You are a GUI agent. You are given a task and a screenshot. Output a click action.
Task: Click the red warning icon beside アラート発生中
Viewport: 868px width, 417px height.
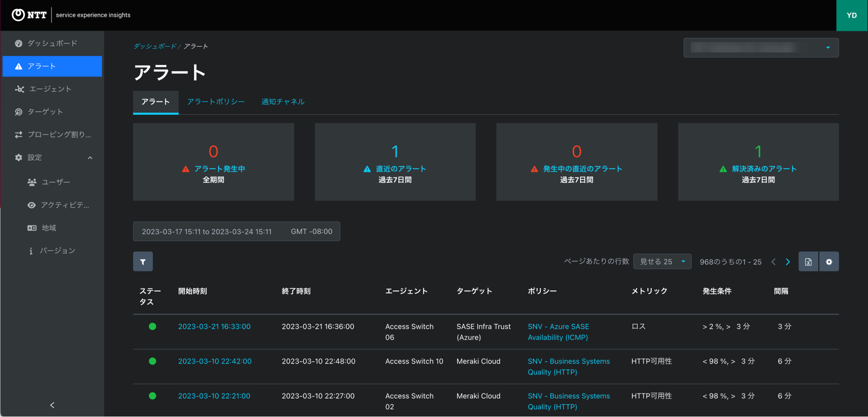click(x=185, y=169)
